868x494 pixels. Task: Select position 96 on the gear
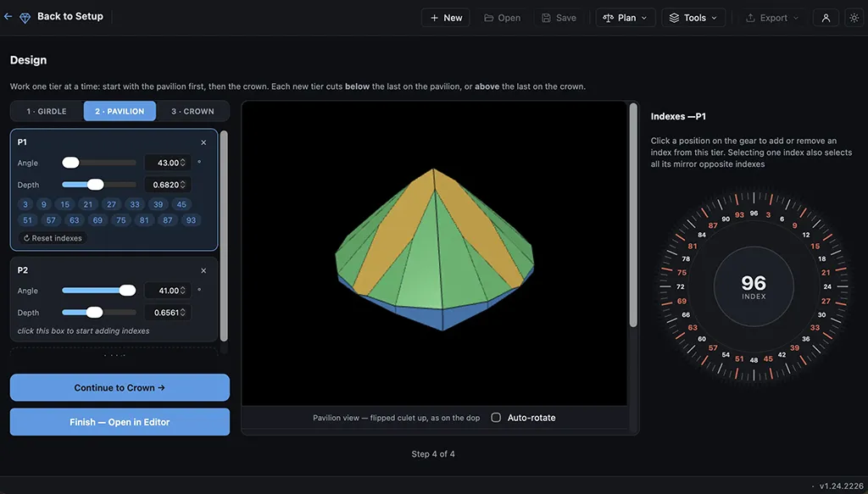tap(754, 213)
